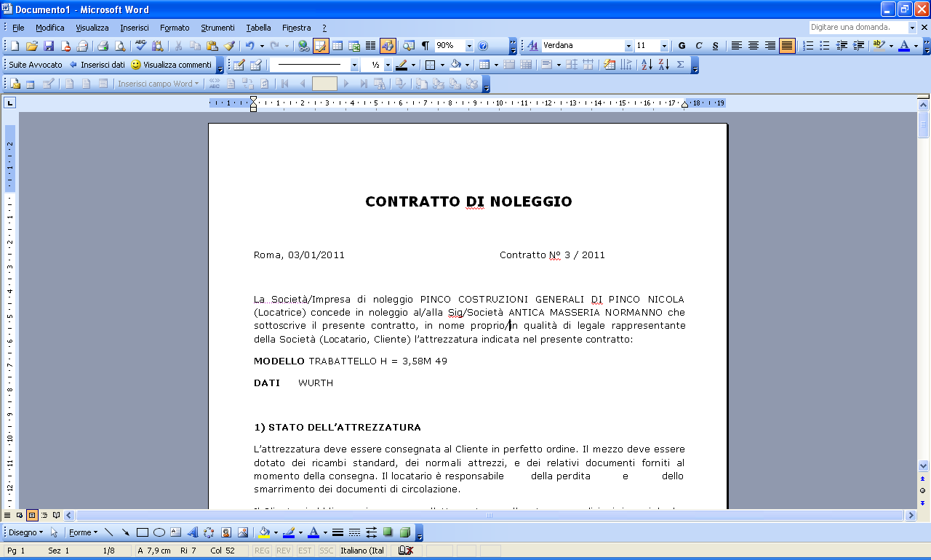Open a file with folder icon
The width and height of the screenshot is (931, 560).
click(32, 46)
